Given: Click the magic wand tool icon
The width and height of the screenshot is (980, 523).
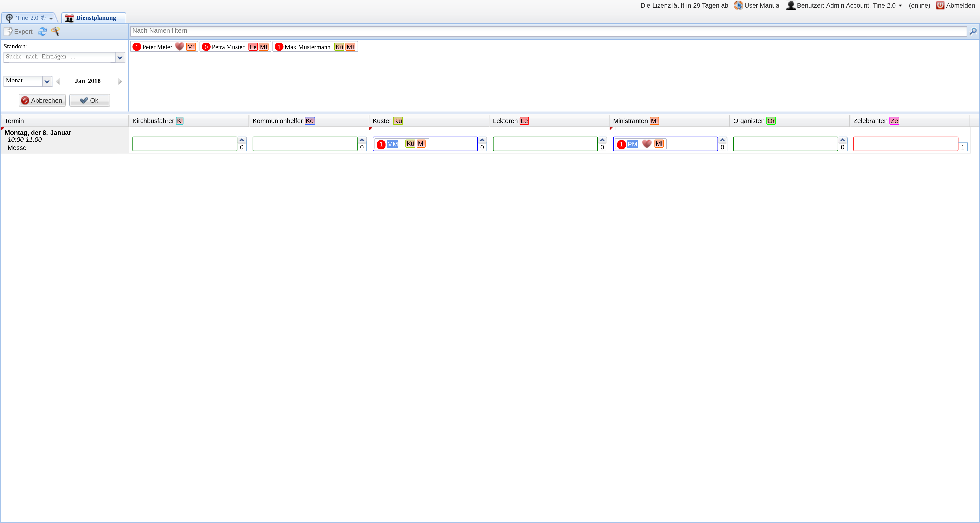Looking at the screenshot, I should click(55, 32).
